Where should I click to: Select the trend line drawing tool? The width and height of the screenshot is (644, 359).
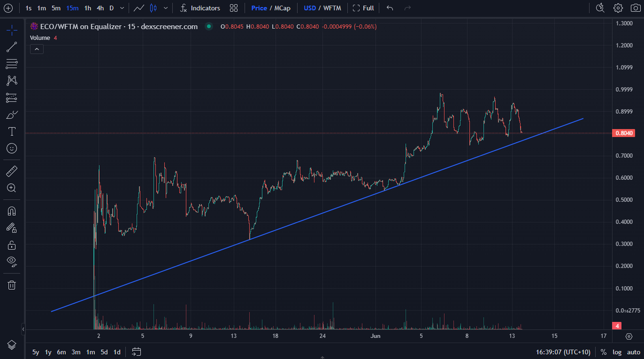[x=12, y=47]
